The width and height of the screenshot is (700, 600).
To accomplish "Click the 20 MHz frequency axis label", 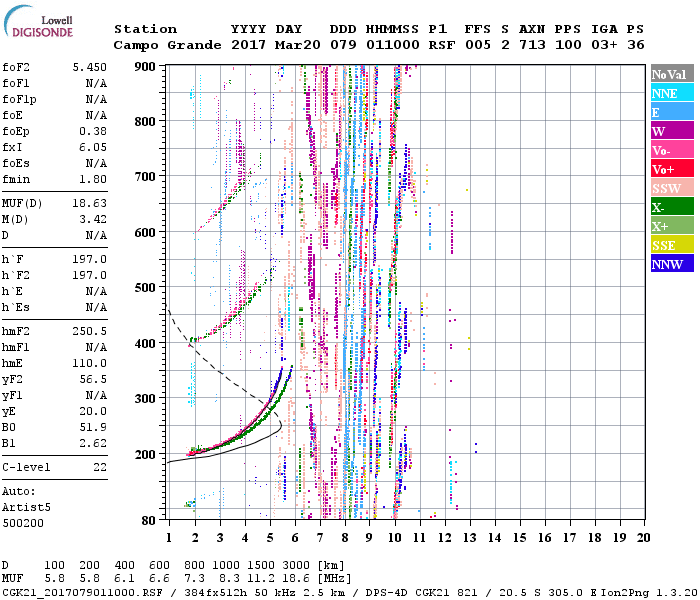I will tap(643, 538).
